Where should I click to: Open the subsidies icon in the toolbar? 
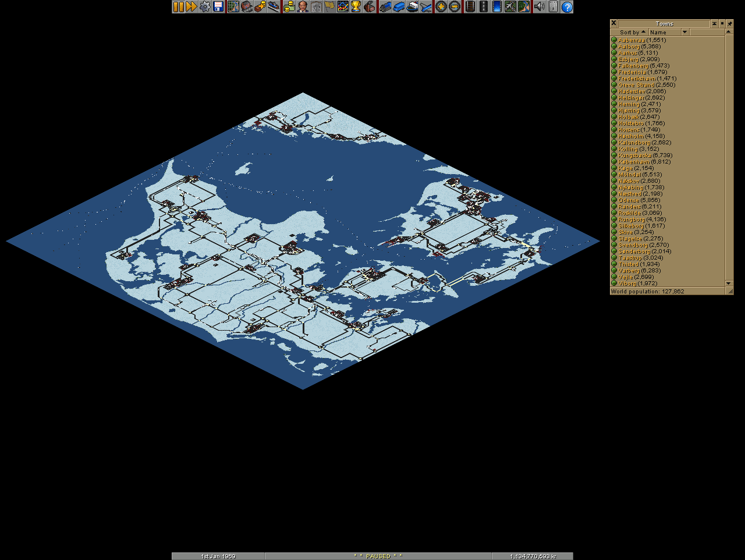click(260, 7)
